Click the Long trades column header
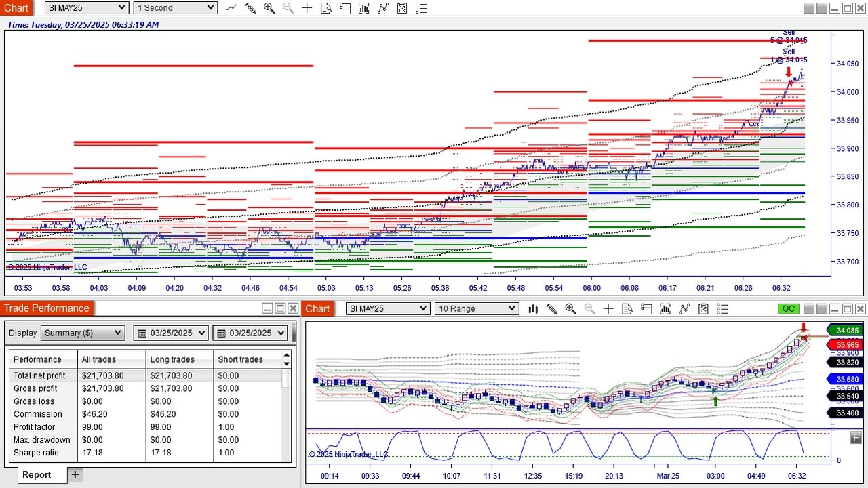This screenshot has height=488, width=868. pyautogui.click(x=180, y=360)
